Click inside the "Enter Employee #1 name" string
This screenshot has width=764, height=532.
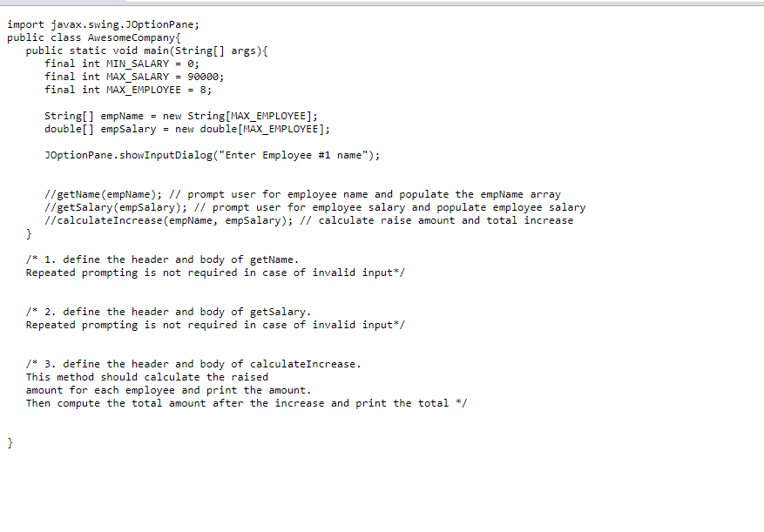pyautogui.click(x=293, y=155)
